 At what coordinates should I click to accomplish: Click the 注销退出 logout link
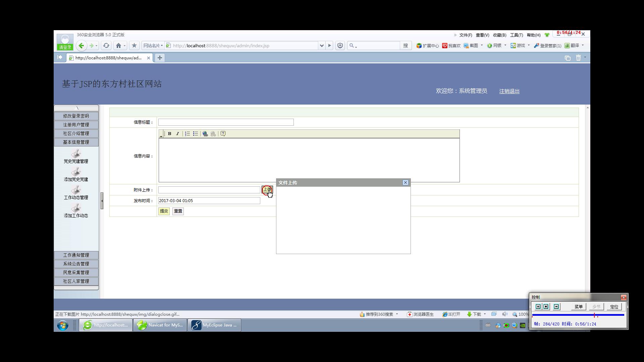pos(509,91)
